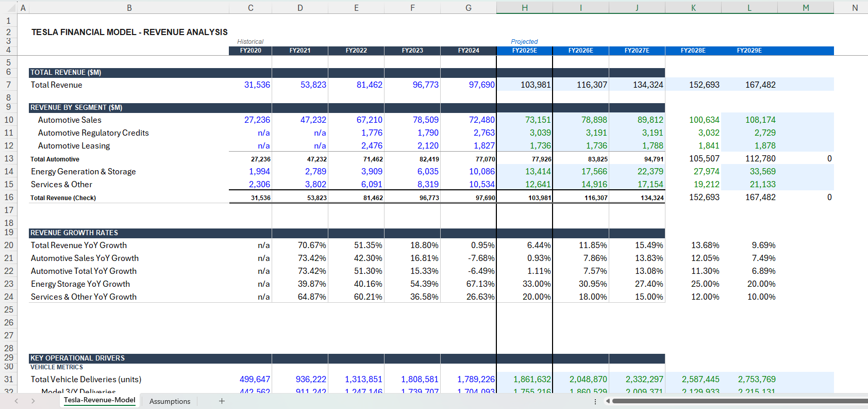Screen dimensions: 868x409
Task: Select 'Automotive Leasing' row label
Action: (x=74, y=146)
